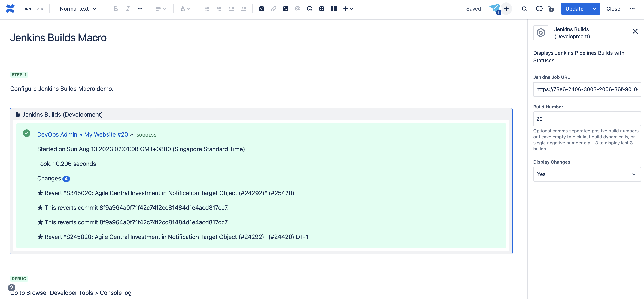The image size is (644, 299).
Task: Follow the DevOps Admin My Website #20 link
Action: click(83, 134)
